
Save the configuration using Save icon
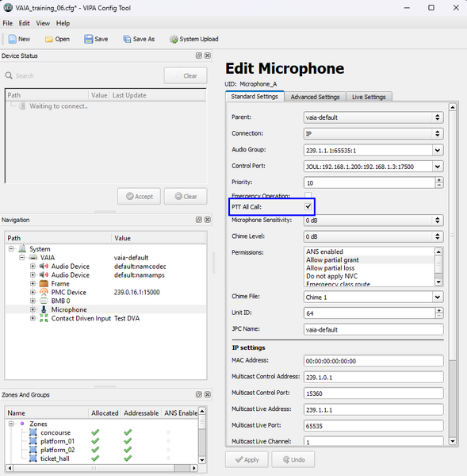[x=88, y=39]
